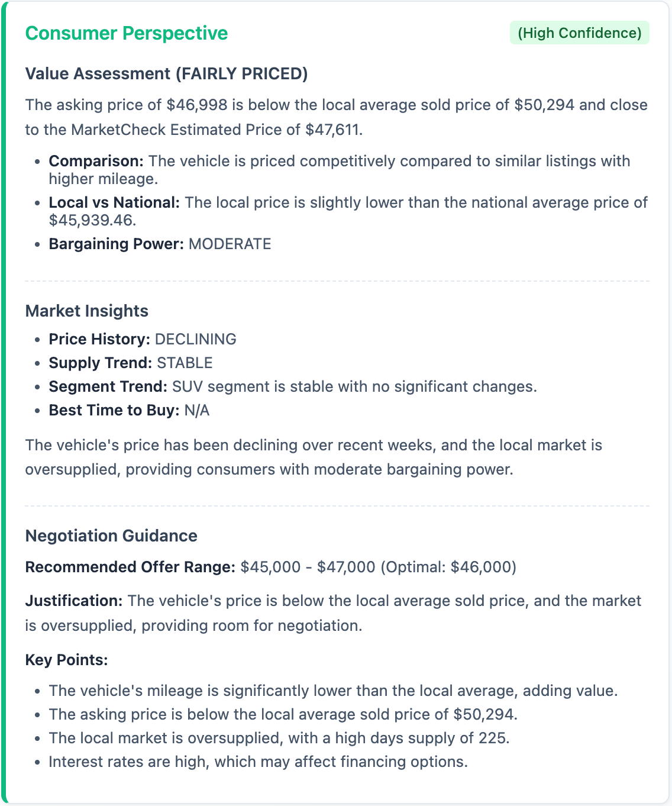Click the Bargaining Power MODERATE item
The height and width of the screenshot is (806, 672).
pos(160,244)
